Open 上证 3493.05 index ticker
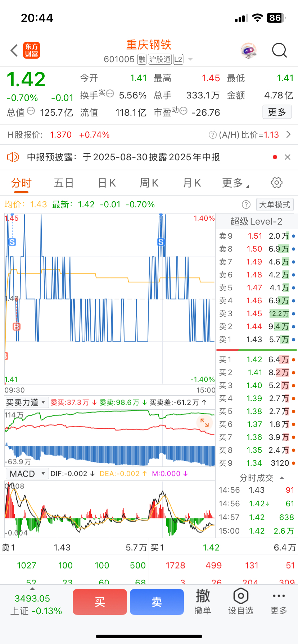 pos(35,605)
